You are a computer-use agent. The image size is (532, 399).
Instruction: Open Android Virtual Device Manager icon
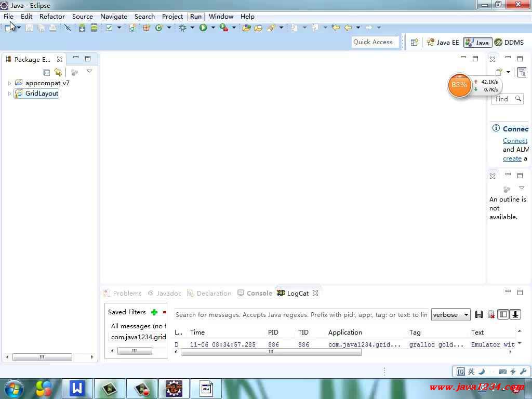[94, 28]
